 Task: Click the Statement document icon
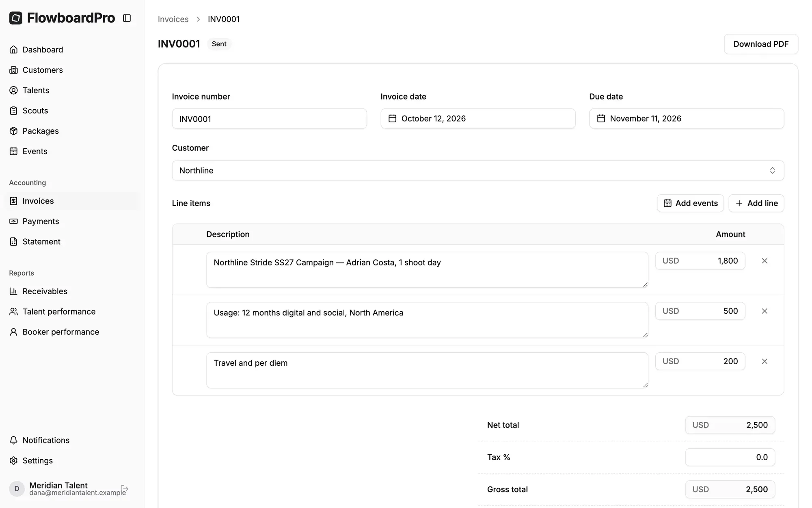pos(14,241)
